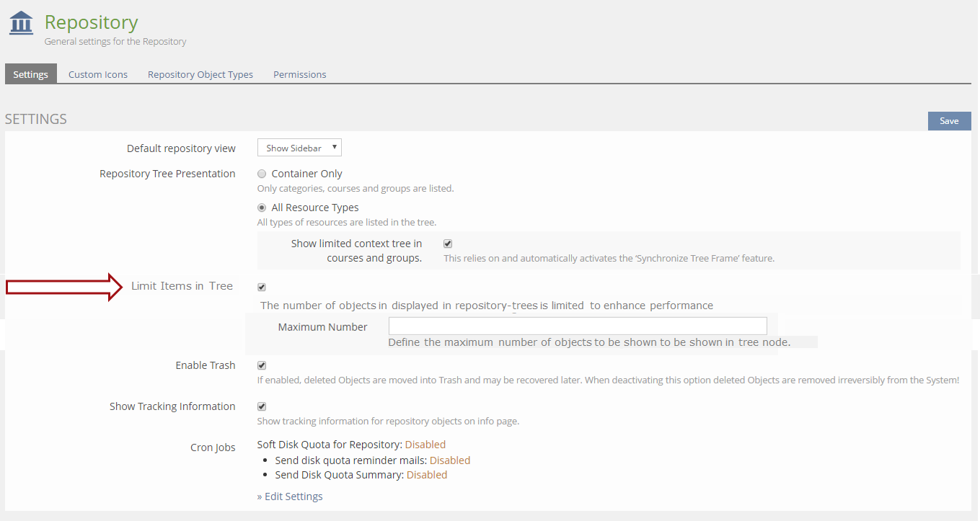The height and width of the screenshot is (521, 980).
Task: Select the Settings tab
Action: 31,74
